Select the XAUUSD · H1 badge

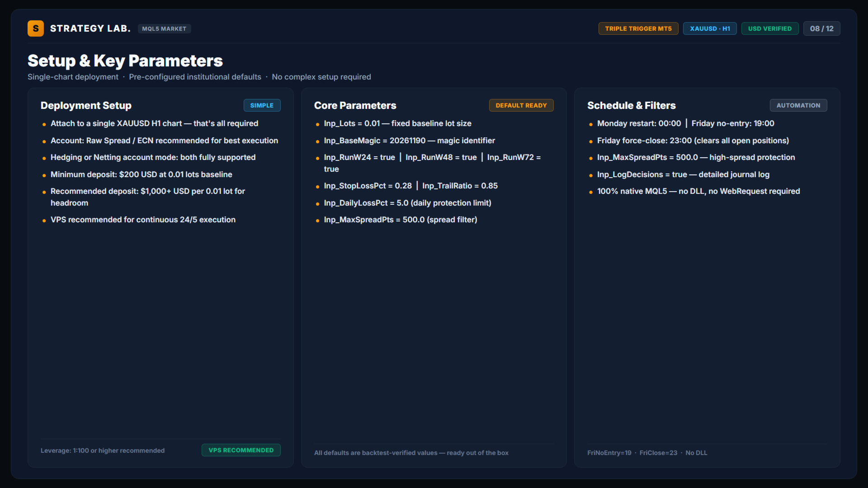(710, 28)
